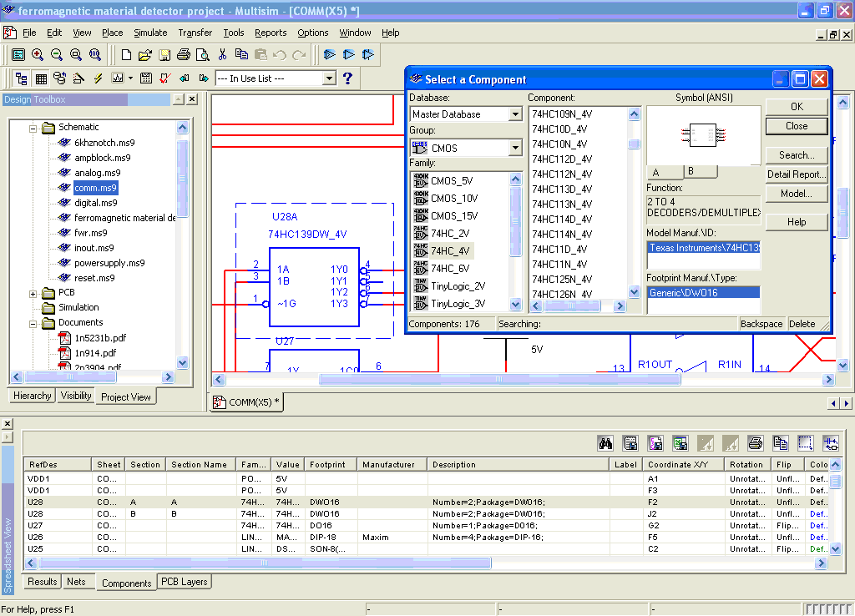Viewport: 855px width, 616px height.
Task: Click the binoculars Find icon in the spreadsheet
Action: pyautogui.click(x=606, y=443)
